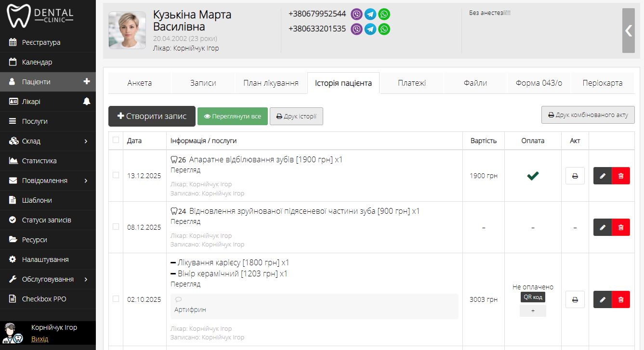Open WhatsApp for number +380679952544
The height and width of the screenshot is (350, 644).
tap(384, 14)
